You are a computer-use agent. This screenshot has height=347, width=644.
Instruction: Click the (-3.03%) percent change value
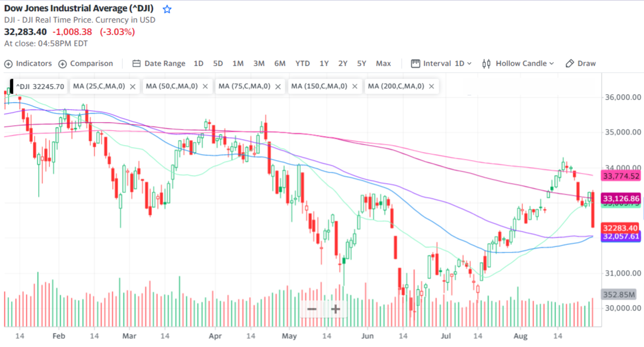tap(117, 32)
